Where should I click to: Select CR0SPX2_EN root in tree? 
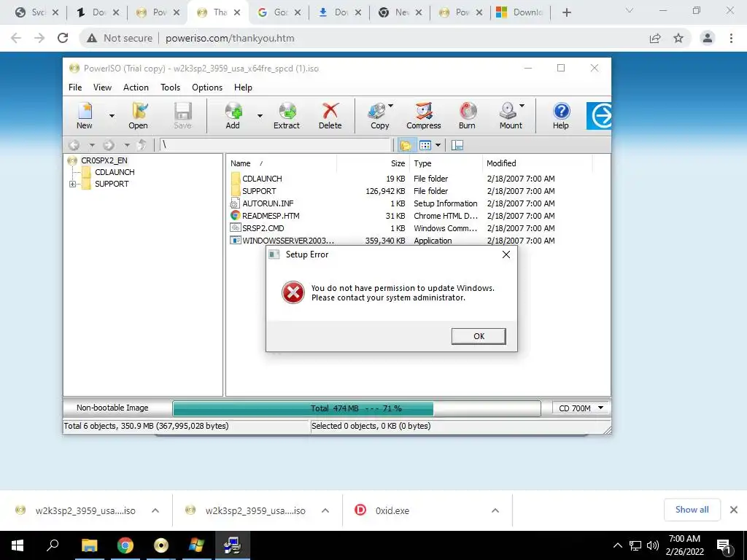(104, 160)
